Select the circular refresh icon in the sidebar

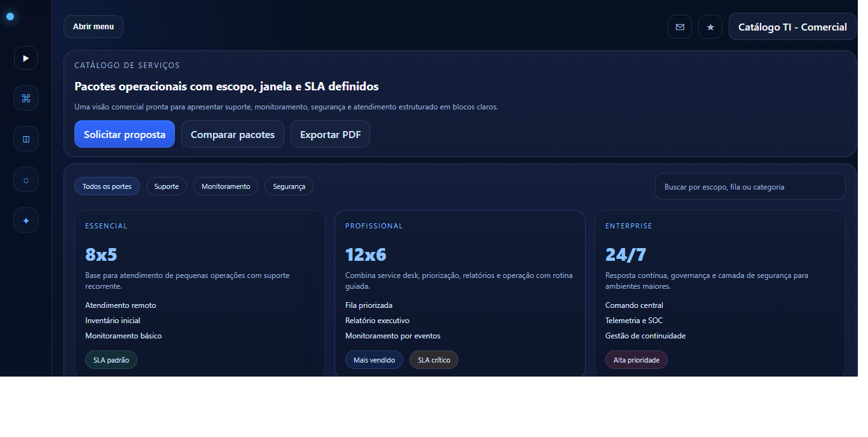[x=25, y=179]
